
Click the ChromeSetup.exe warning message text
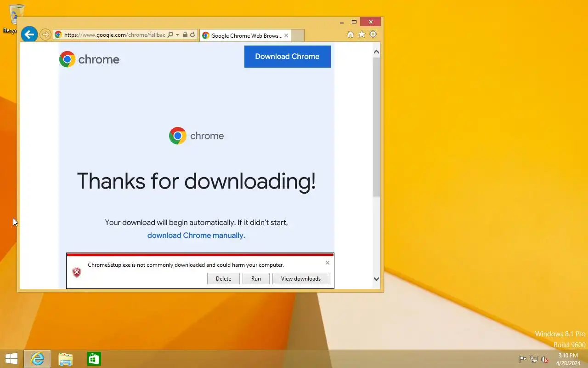[x=186, y=265]
